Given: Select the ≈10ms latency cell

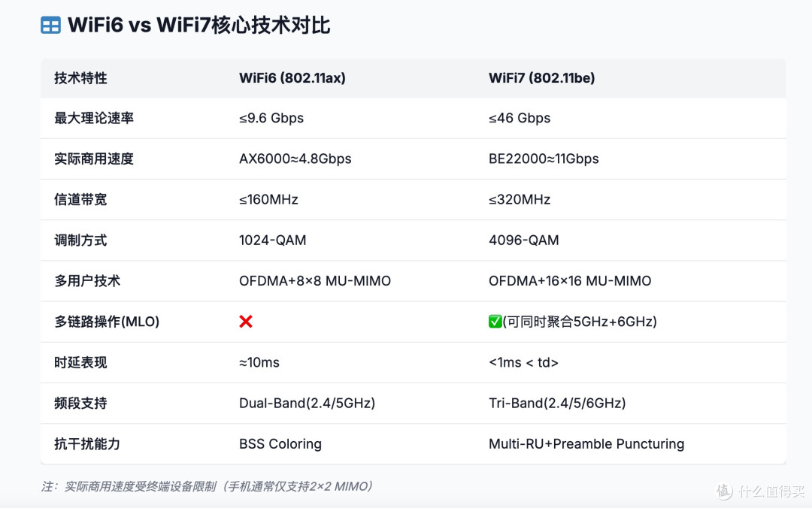Looking at the screenshot, I should pos(259,362).
